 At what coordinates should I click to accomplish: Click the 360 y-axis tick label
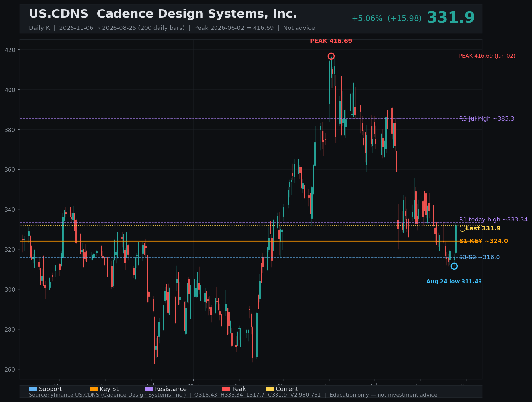click(x=10, y=170)
